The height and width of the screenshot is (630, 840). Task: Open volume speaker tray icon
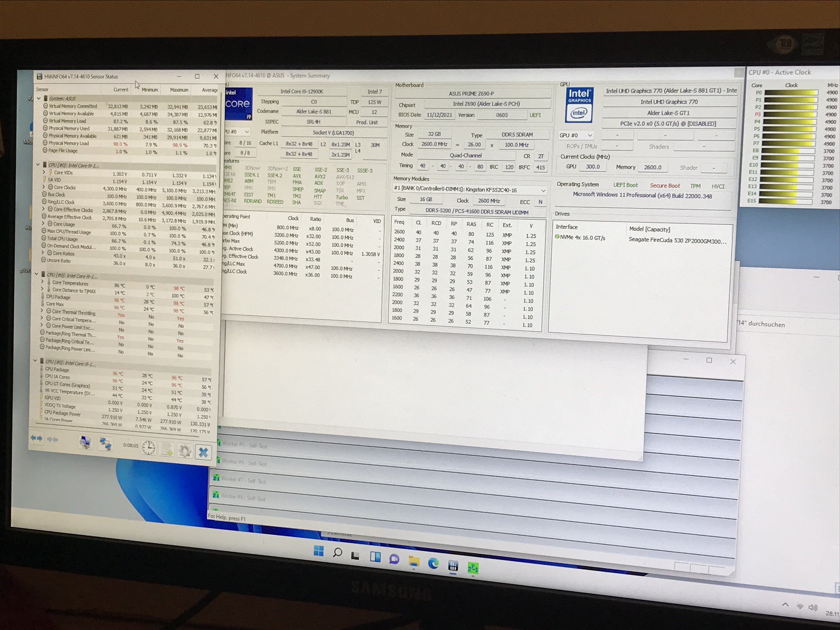point(813,607)
